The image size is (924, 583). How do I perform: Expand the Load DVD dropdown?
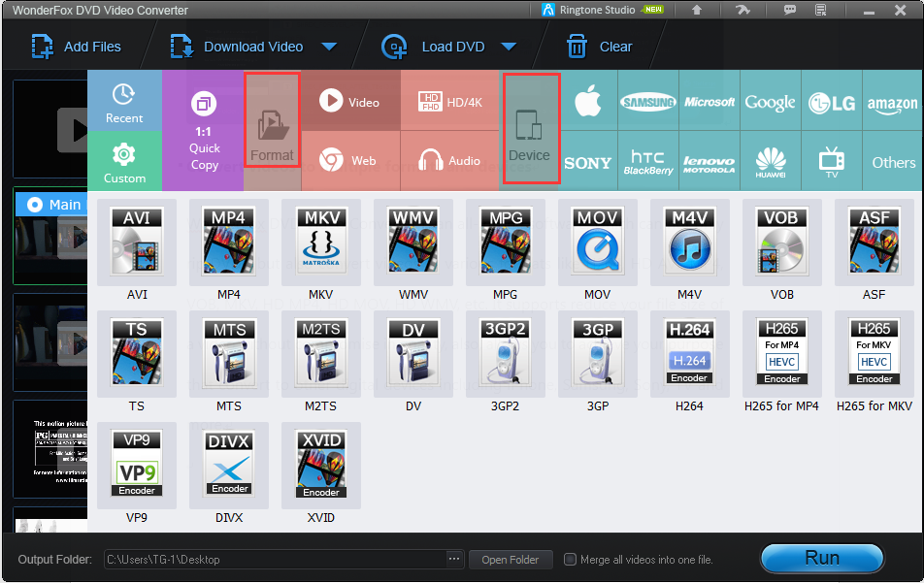(509, 46)
